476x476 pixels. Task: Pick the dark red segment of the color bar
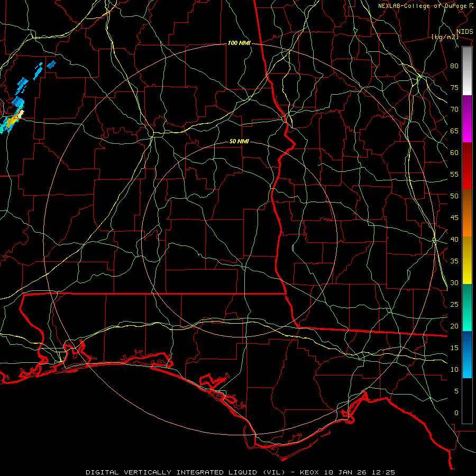(x=467, y=166)
